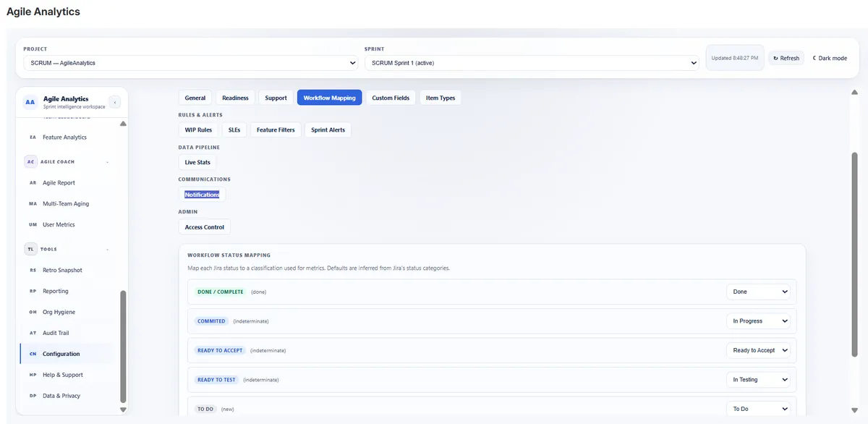Screen dimensions: 868x424
Task: Collapse the Agile Coach section chevron
Action: pos(107,162)
